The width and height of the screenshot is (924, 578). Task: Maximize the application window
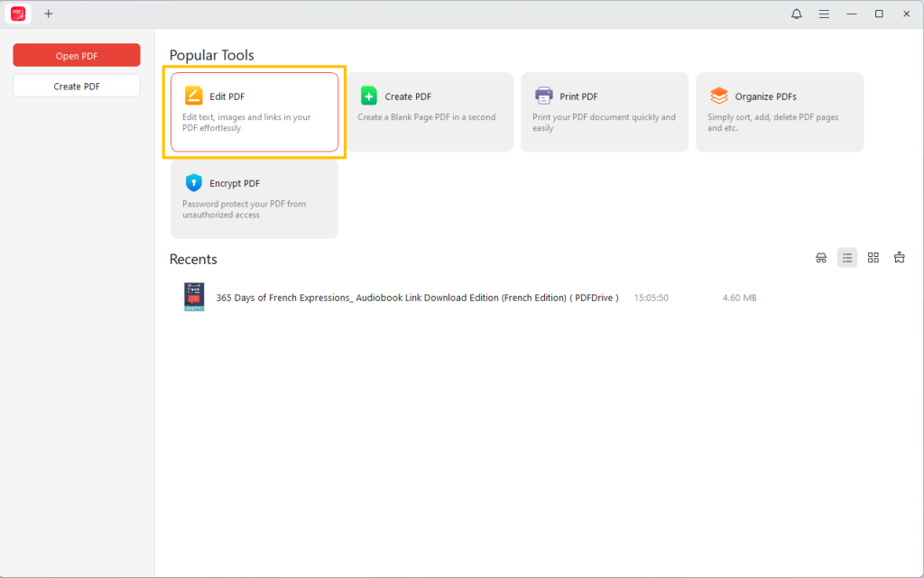tap(879, 14)
